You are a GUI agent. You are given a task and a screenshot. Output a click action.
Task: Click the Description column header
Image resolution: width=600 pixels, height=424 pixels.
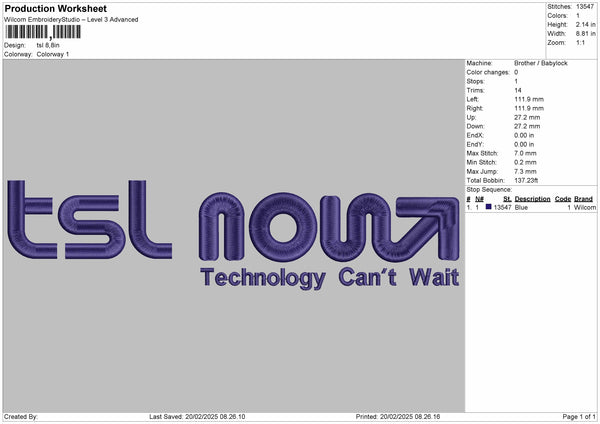(x=532, y=199)
